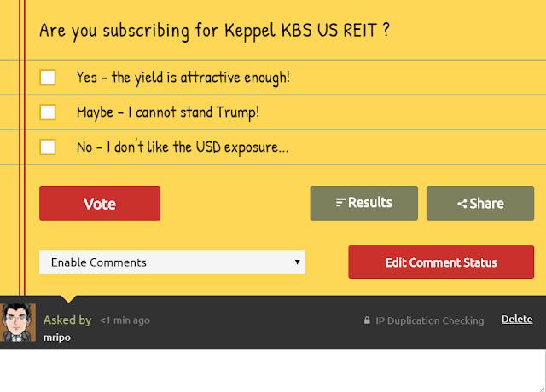Open the Enable Comments dropdown

click(x=171, y=262)
